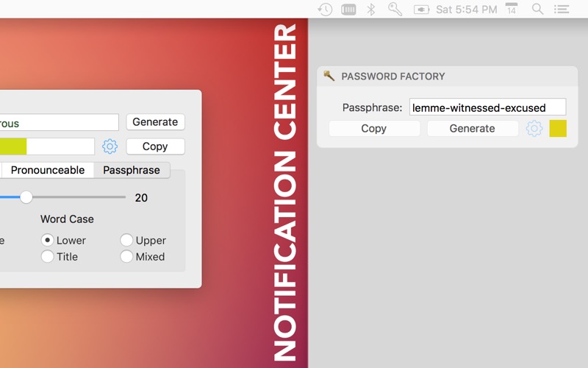Click the Passphrase: label in widget
The width and height of the screenshot is (588, 368).
tap(372, 107)
